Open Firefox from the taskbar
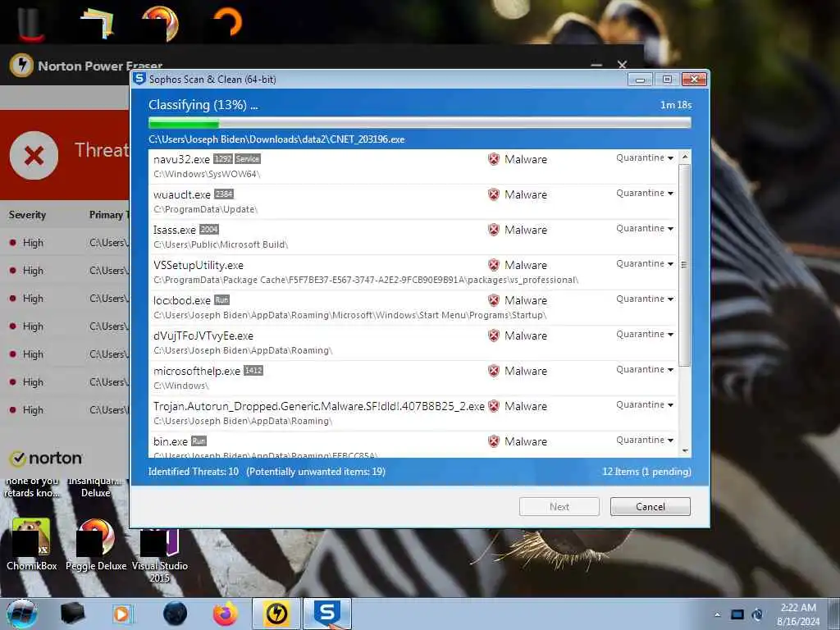Image resolution: width=840 pixels, height=630 pixels. (226, 614)
